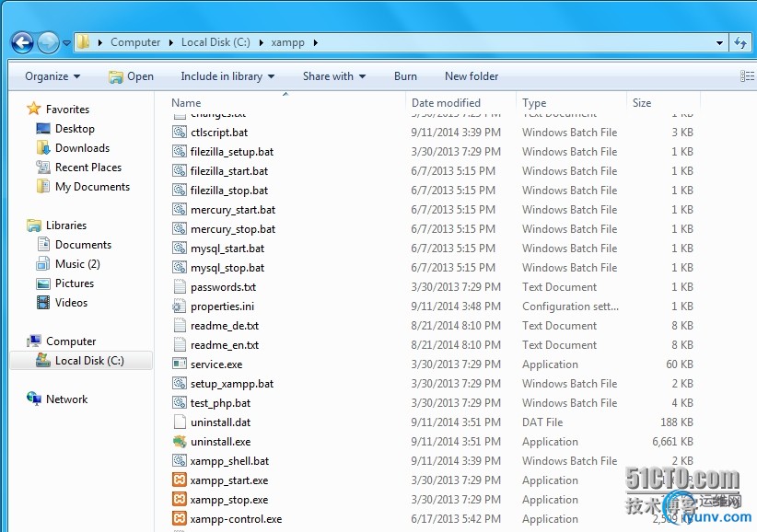Select Local Disk (C:) in the breadcrumb

tap(215, 42)
